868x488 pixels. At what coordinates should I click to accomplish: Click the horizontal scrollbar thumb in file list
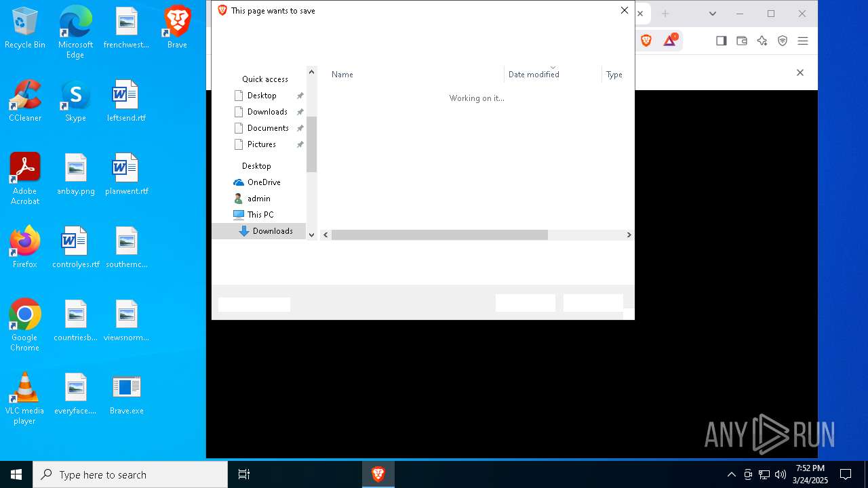click(x=439, y=235)
